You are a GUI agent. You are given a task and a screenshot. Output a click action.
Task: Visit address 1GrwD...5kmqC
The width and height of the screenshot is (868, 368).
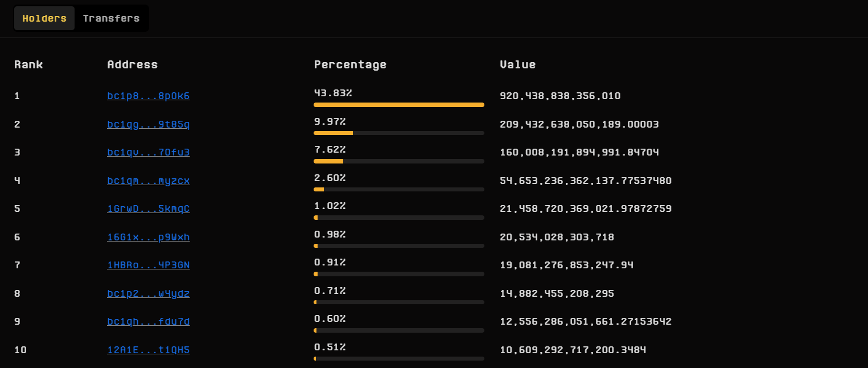[148, 208]
